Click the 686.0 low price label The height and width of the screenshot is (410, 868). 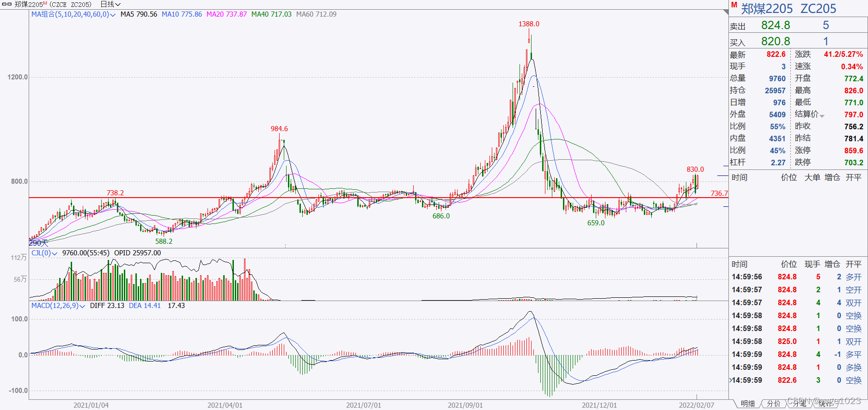[x=441, y=216]
